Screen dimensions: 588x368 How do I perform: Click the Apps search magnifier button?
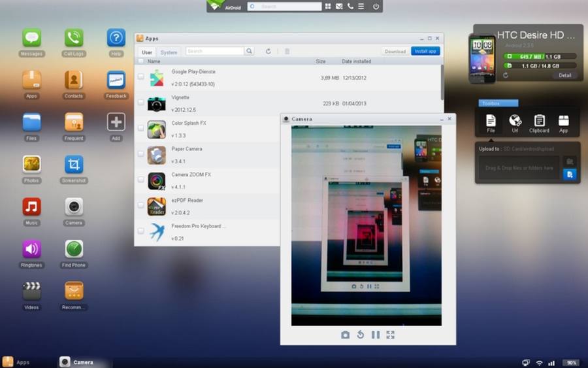pos(249,51)
